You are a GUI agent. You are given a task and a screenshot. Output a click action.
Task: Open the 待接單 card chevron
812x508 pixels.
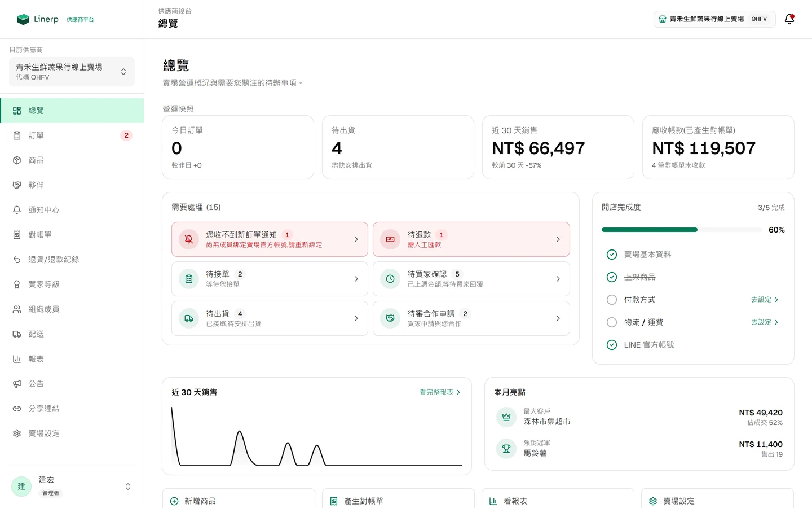[x=356, y=279]
